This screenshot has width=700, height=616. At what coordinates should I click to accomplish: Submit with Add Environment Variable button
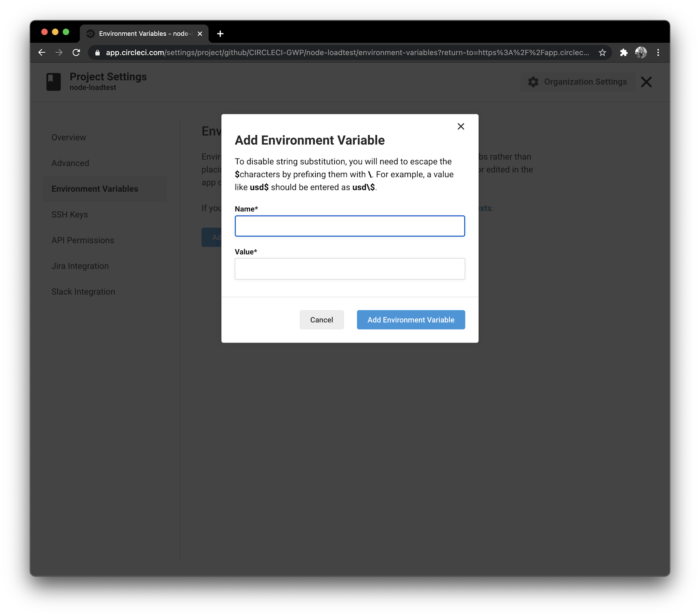pos(411,320)
